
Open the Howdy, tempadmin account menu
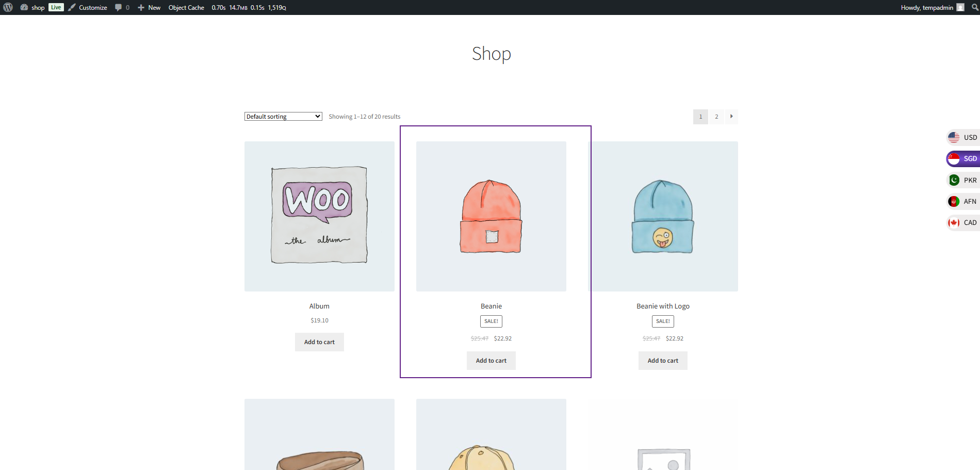tap(933, 7)
